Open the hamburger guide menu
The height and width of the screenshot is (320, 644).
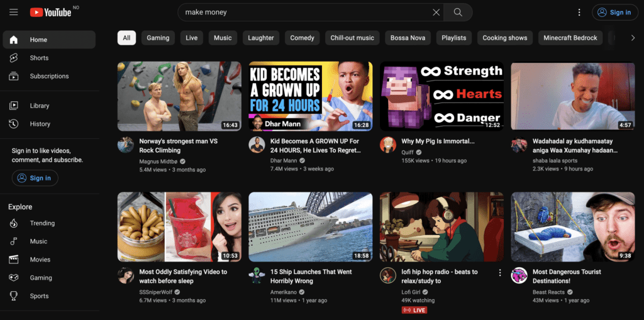14,13
